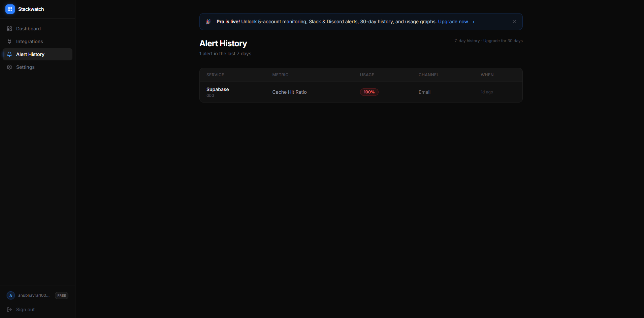Open the Upgrade now link
The height and width of the screenshot is (318, 644).
(456, 22)
